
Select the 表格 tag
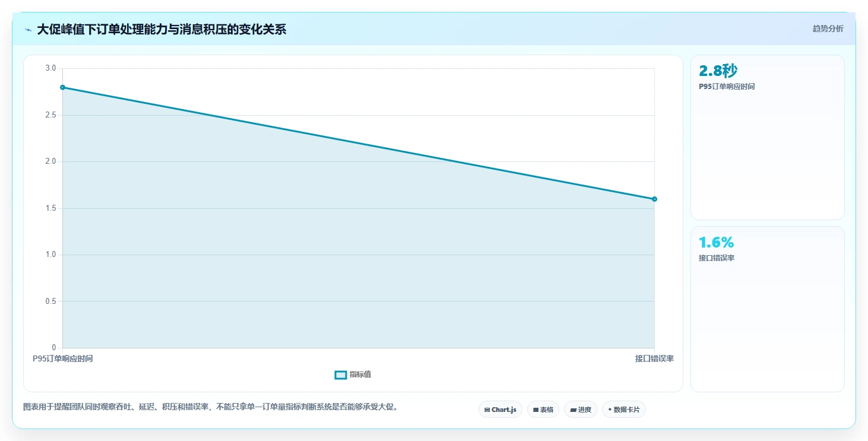543,410
